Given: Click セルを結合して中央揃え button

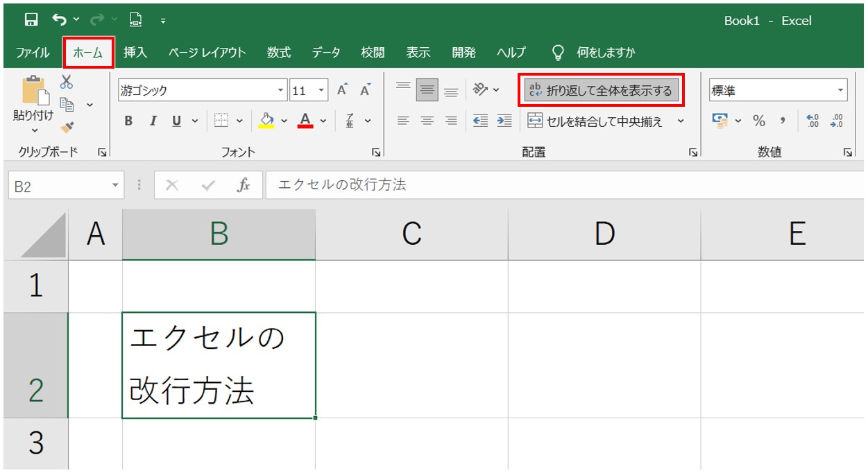Looking at the screenshot, I should tap(595, 121).
